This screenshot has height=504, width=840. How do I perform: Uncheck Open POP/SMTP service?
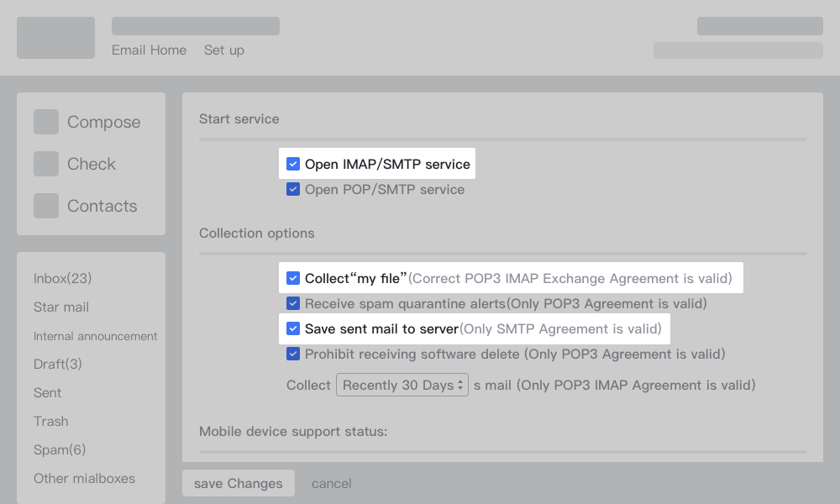coord(293,189)
